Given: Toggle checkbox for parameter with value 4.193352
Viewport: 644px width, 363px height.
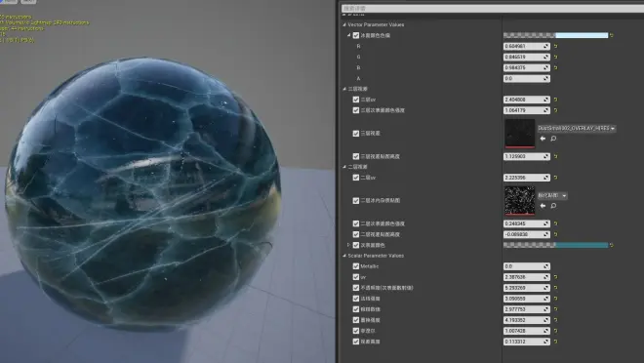Looking at the screenshot, I should click(356, 320).
